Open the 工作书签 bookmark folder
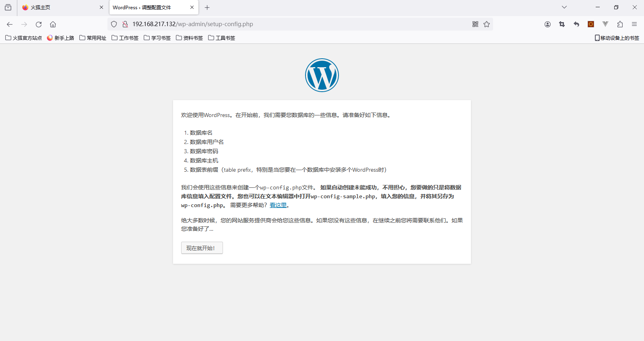 click(125, 38)
